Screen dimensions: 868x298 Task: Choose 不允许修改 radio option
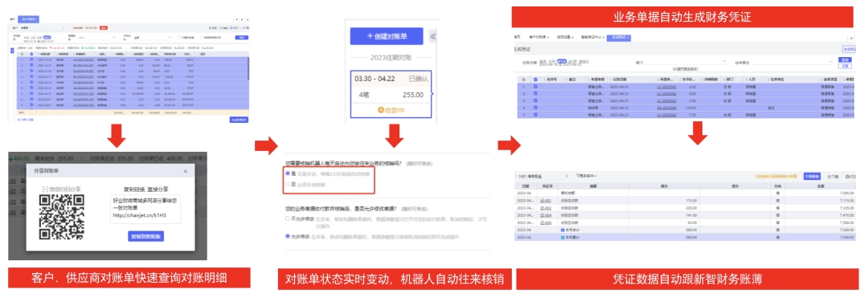288,218
